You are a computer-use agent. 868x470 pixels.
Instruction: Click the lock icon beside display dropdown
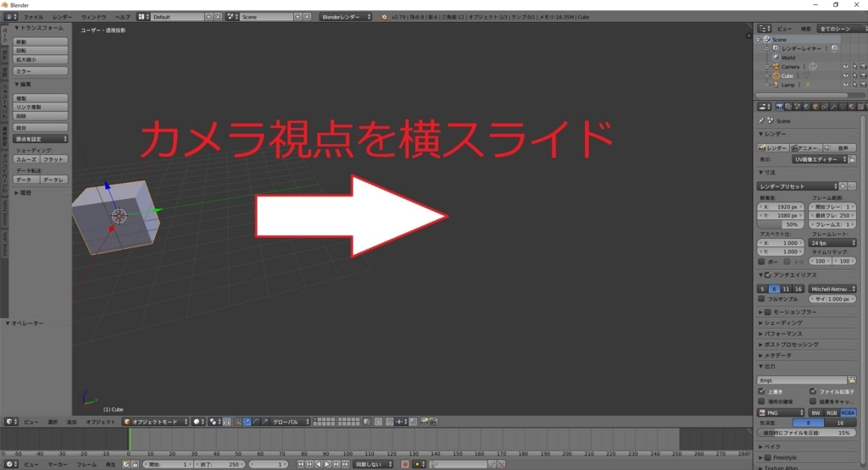coord(853,159)
